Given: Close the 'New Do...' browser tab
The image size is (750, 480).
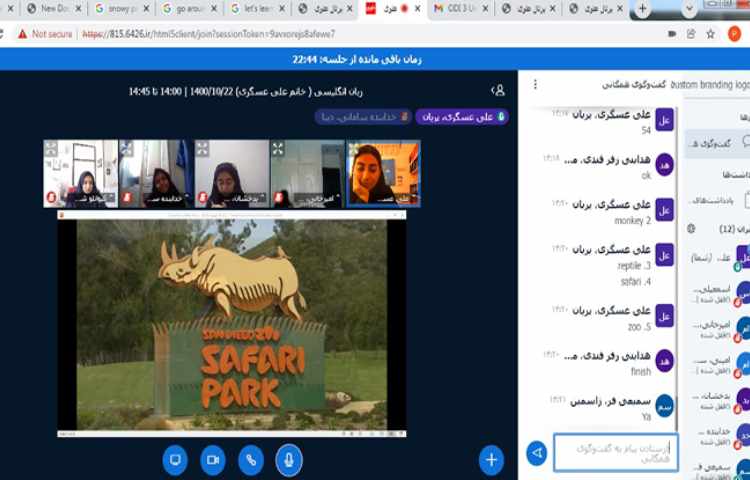Looking at the screenshot, I should click(x=78, y=9).
